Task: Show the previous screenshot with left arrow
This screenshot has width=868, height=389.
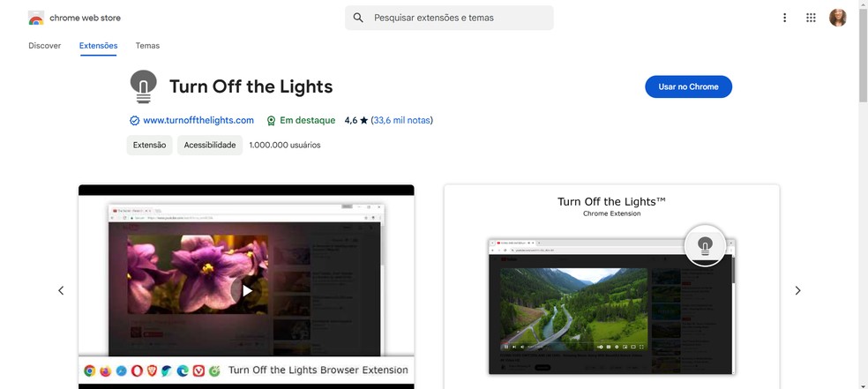Action: [61, 290]
